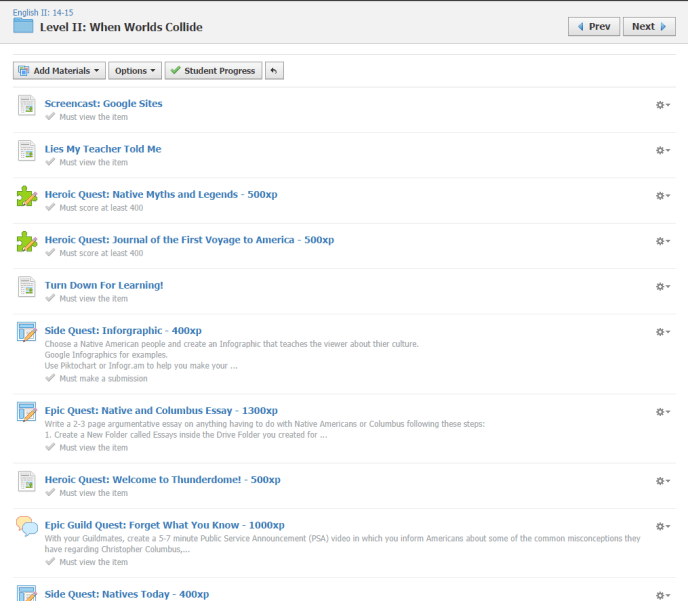Open Side Quest: Natives Today

127,594
